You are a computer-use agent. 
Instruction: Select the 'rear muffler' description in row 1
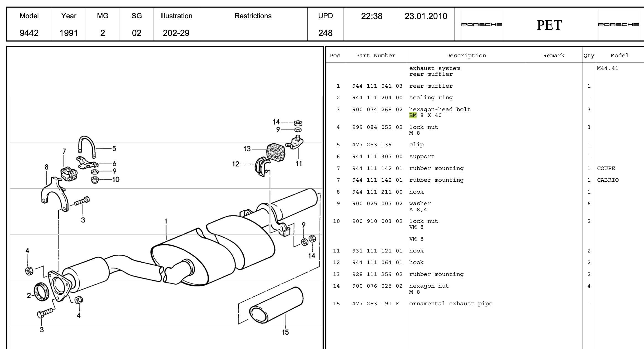[x=431, y=86]
